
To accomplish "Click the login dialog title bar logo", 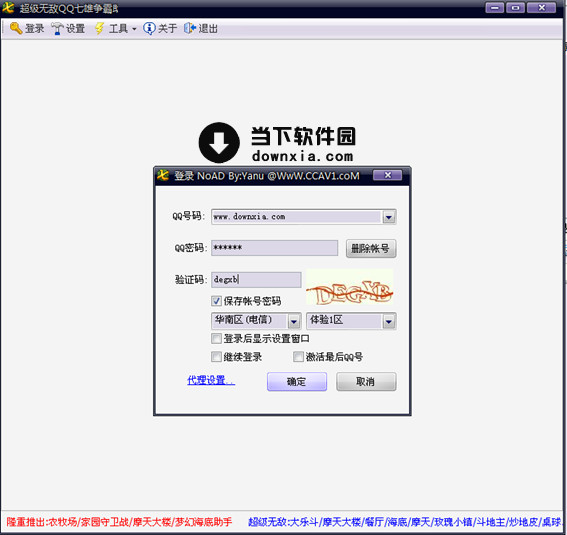I will click(x=163, y=176).
